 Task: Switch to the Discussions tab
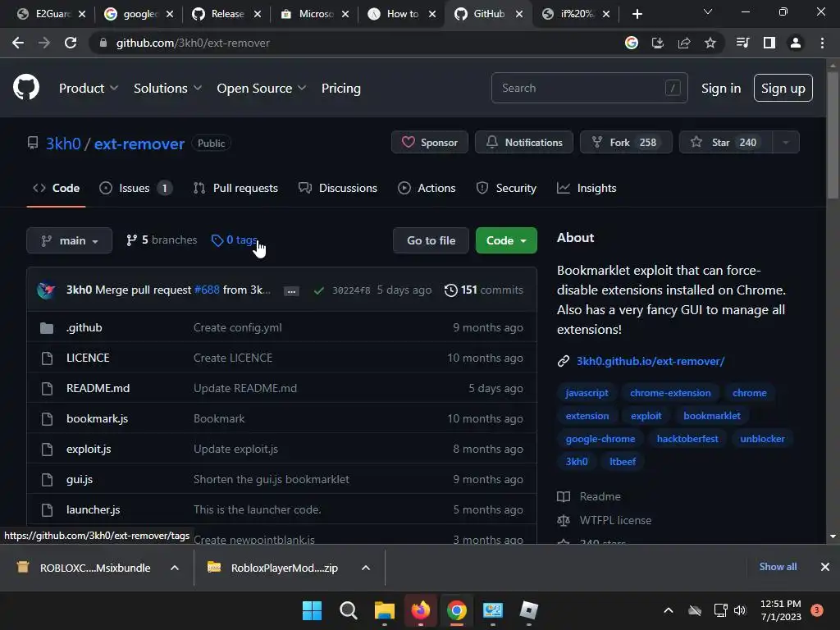coord(338,188)
